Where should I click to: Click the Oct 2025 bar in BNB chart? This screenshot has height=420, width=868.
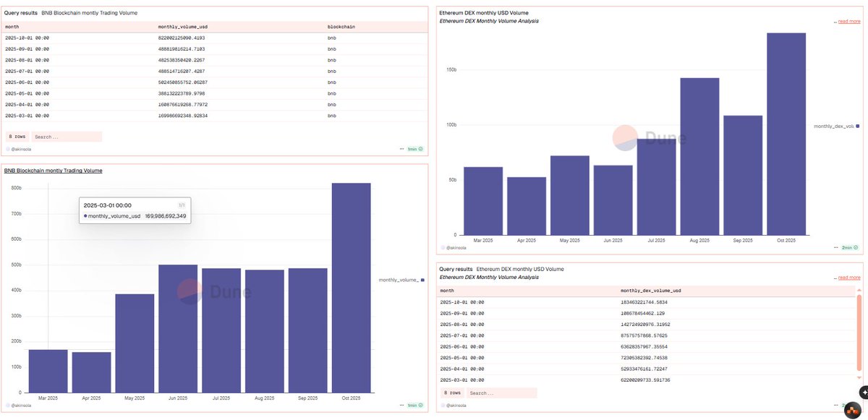pos(352,286)
